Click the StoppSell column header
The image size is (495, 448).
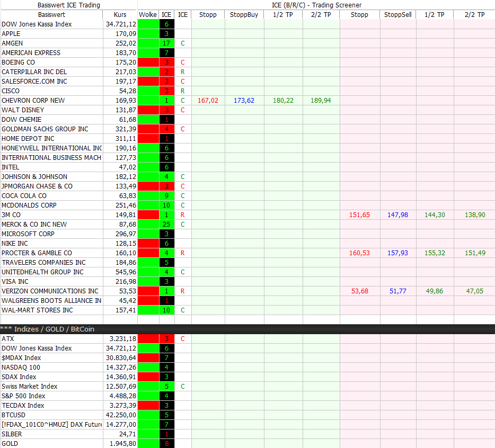[x=398, y=14]
